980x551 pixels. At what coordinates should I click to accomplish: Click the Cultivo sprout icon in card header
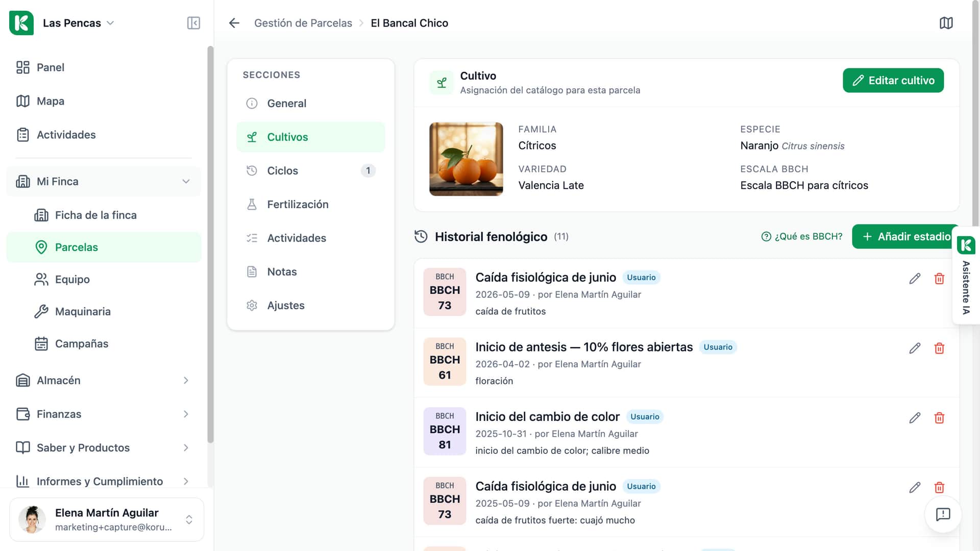click(442, 83)
